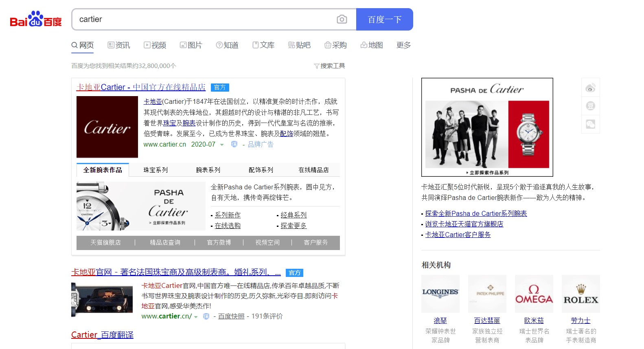Switch to the 视频 video tab
The height and width of the screenshot is (349, 644).
(x=155, y=45)
